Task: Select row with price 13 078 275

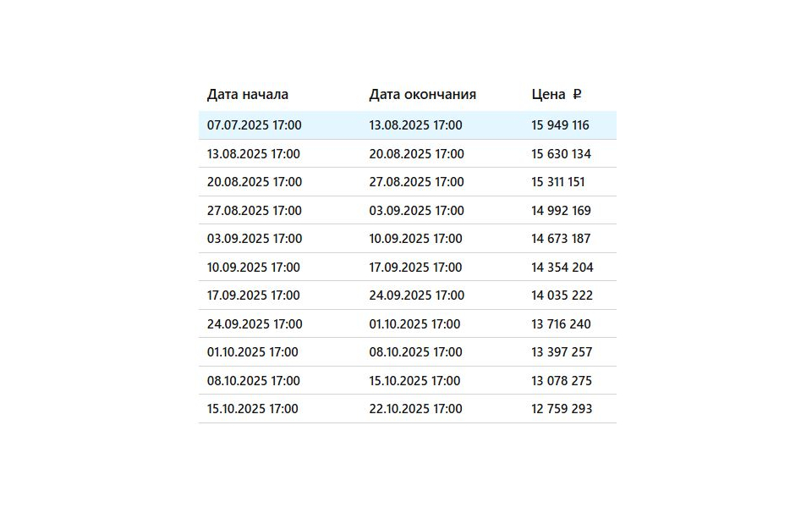Action: click(408, 380)
